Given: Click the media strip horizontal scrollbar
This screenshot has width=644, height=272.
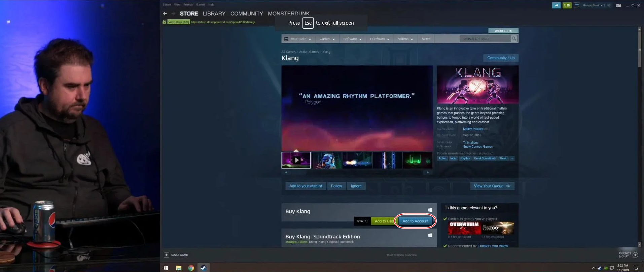Looking at the screenshot, I should pos(357,172).
